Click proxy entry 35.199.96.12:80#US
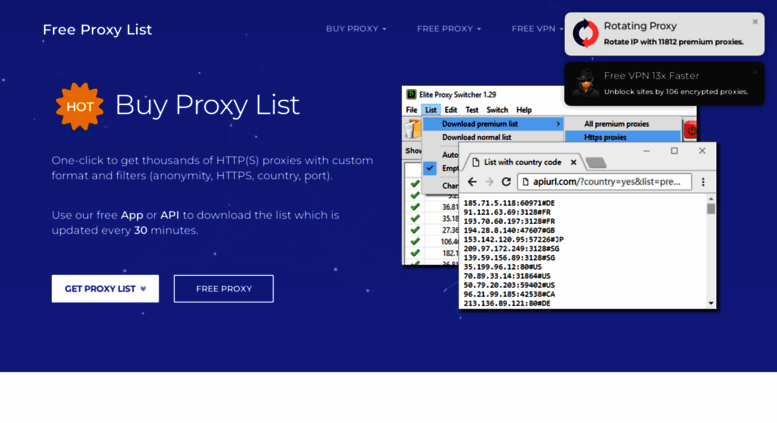 tap(502, 267)
